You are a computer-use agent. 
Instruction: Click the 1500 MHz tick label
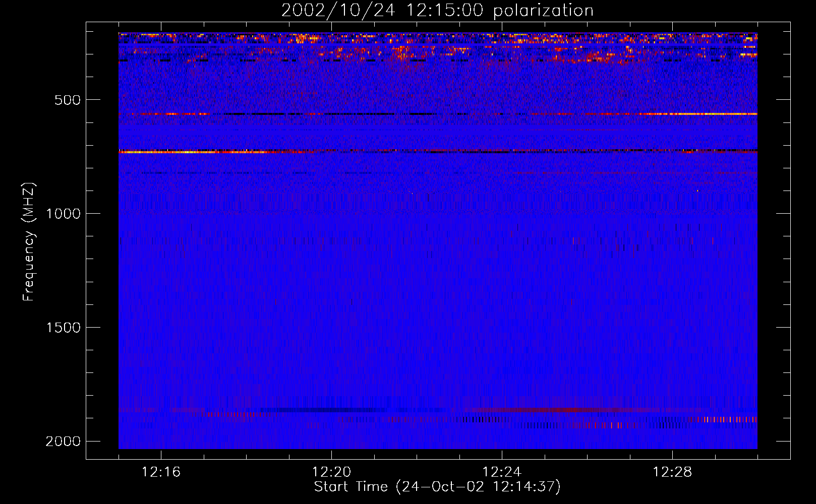(x=63, y=328)
